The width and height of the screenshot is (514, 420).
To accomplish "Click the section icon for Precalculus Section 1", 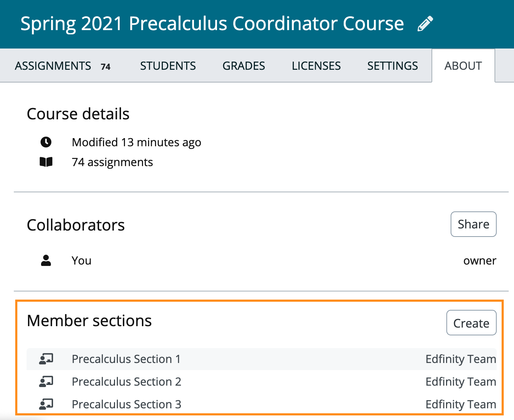I will point(46,359).
